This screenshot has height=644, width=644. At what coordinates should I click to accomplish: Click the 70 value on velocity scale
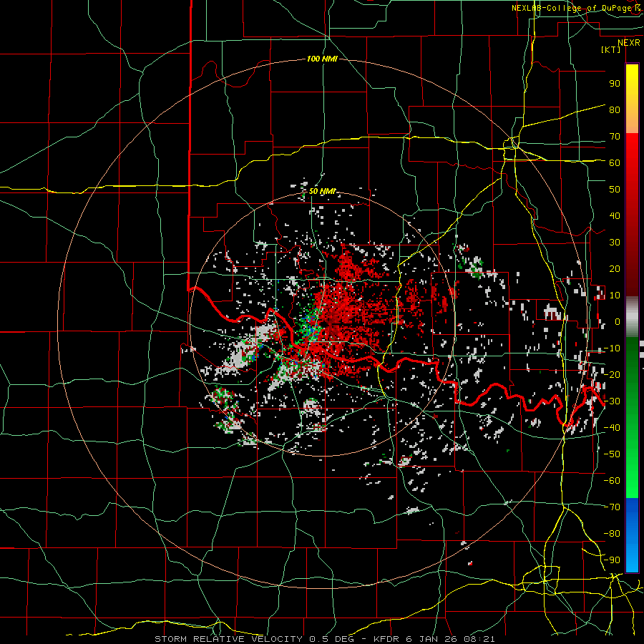pyautogui.click(x=615, y=137)
